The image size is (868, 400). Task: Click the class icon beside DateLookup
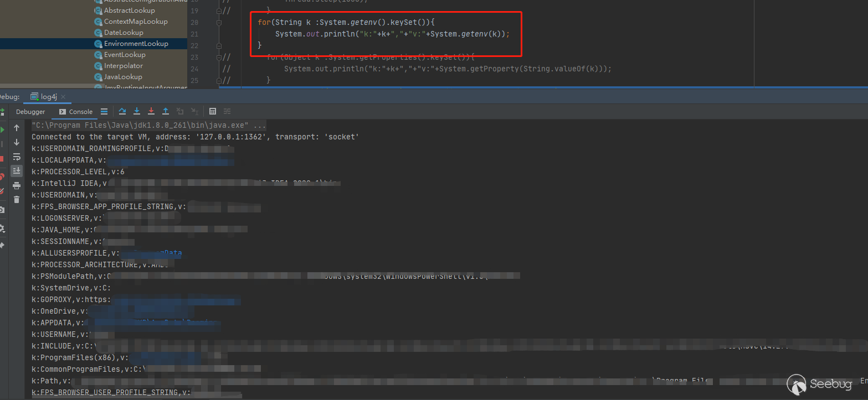click(x=98, y=33)
